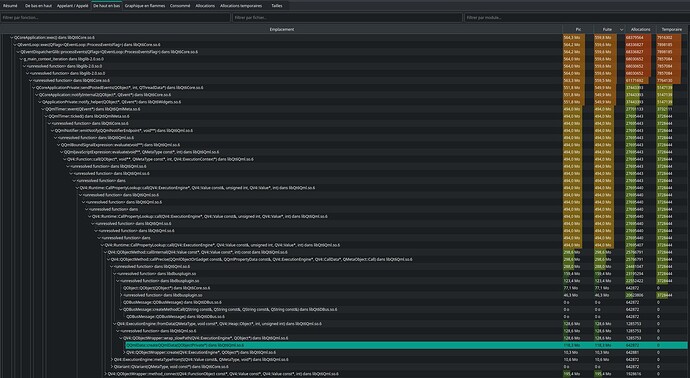Expand the QVariant::QVariant row
The width and height of the screenshot is (690, 378).
tap(112, 367)
